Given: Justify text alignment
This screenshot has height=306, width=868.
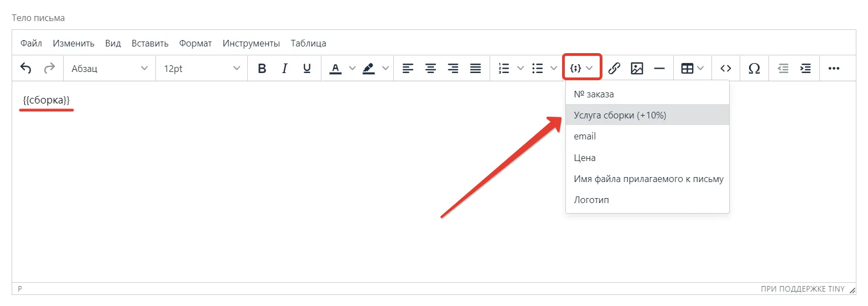Looking at the screenshot, I should click(x=475, y=68).
